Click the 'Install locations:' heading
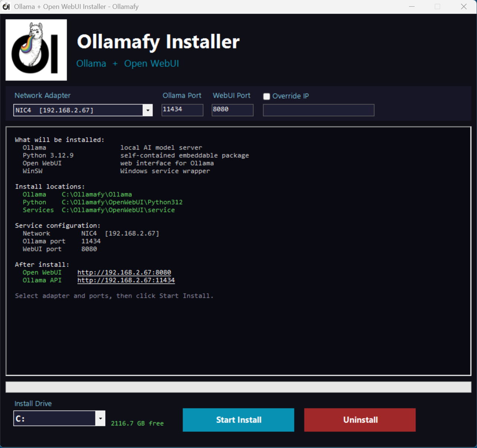The width and height of the screenshot is (477, 448). (50, 186)
